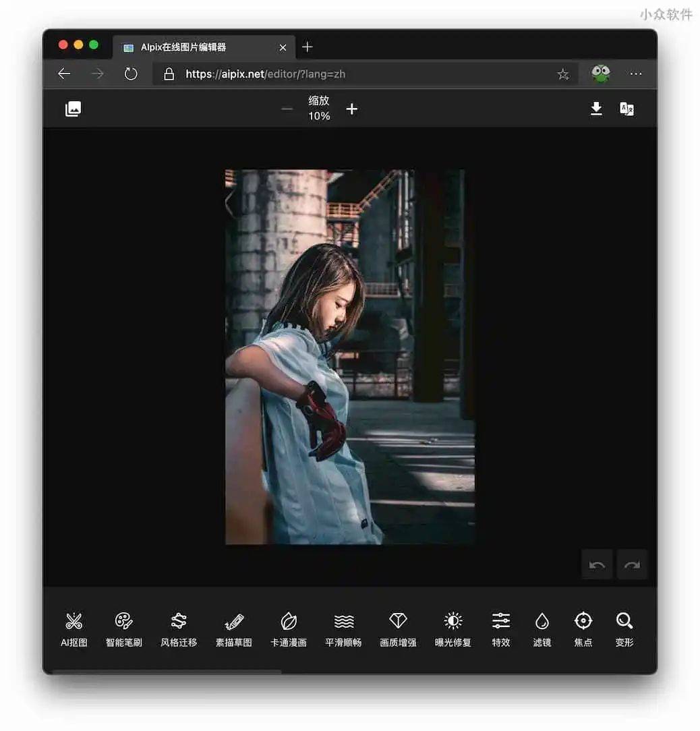This screenshot has height=731, width=700.
Task: Click the horizontal scrollbar under the toolbar
Action: coord(167,672)
